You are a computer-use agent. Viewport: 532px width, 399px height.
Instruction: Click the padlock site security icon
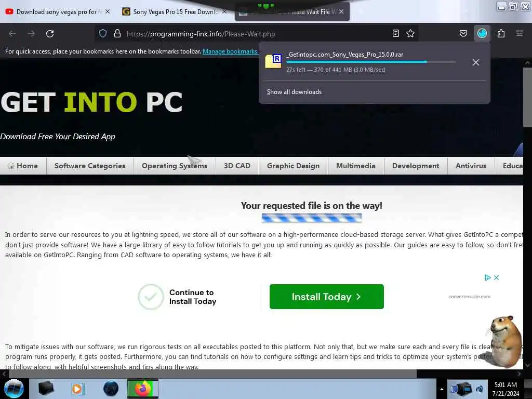pos(117,33)
